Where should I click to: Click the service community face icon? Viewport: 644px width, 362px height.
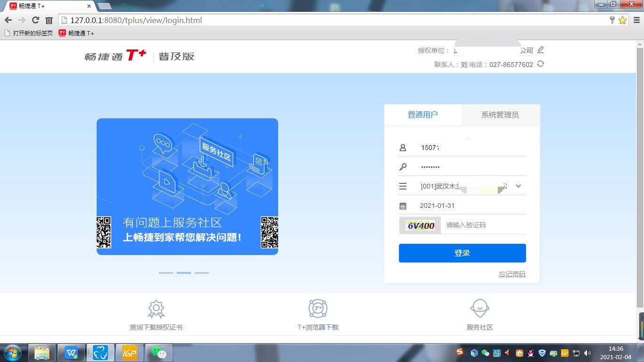(479, 309)
